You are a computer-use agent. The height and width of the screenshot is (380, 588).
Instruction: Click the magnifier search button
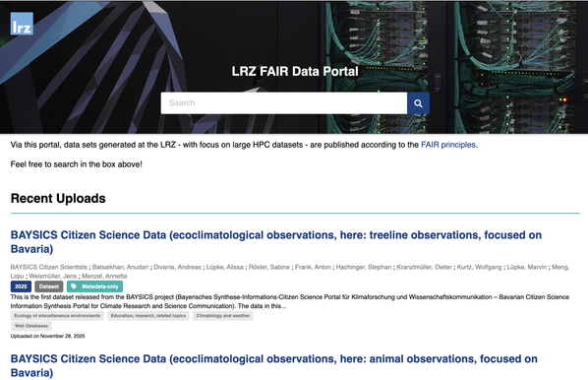tap(418, 103)
